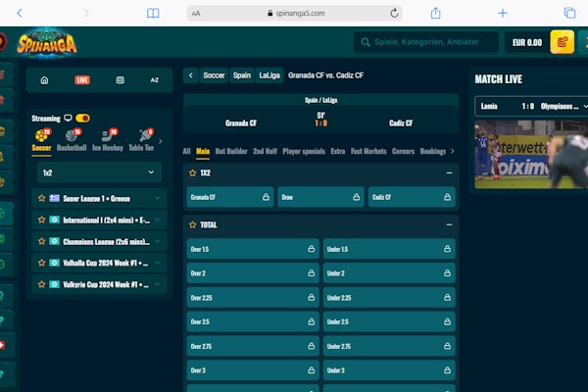The height and width of the screenshot is (392, 588).
Task: Show Safari tab overview icon
Action: (569, 13)
